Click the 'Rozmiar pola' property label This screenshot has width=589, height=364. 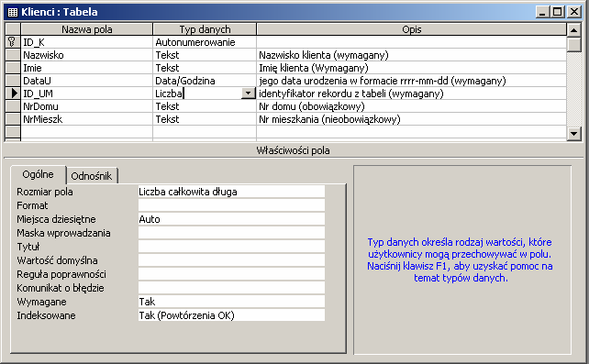pyautogui.click(x=45, y=192)
